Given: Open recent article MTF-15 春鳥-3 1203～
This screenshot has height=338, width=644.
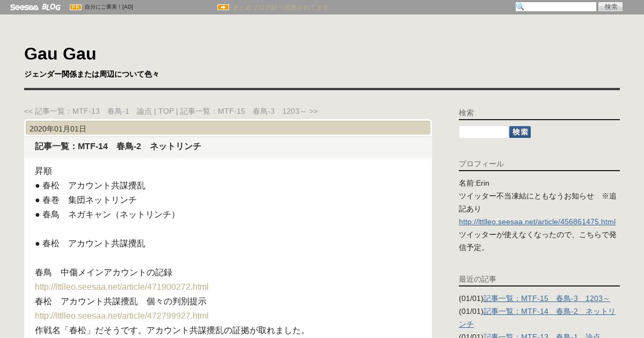Looking at the screenshot, I should (547, 298).
